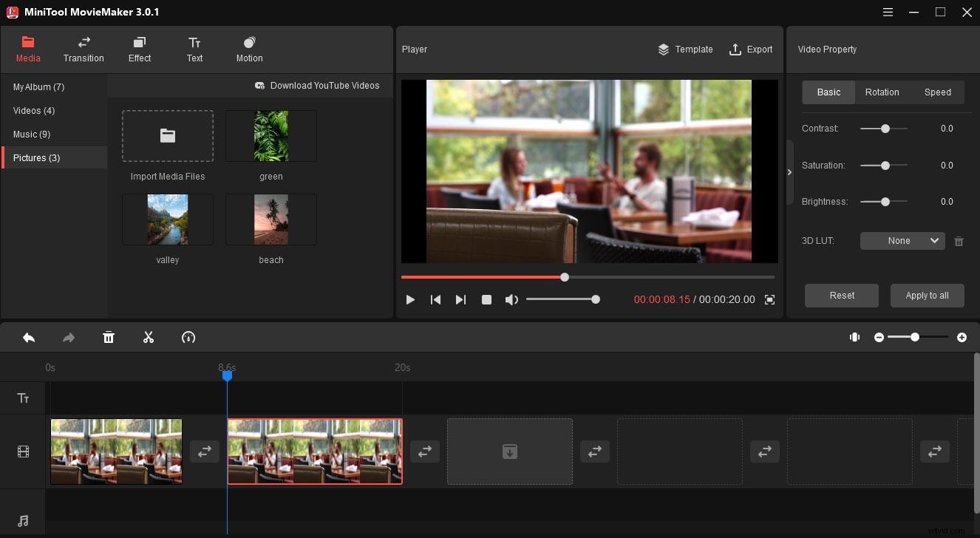980x538 pixels.
Task: Switch to the Rotation tab
Action: [882, 92]
